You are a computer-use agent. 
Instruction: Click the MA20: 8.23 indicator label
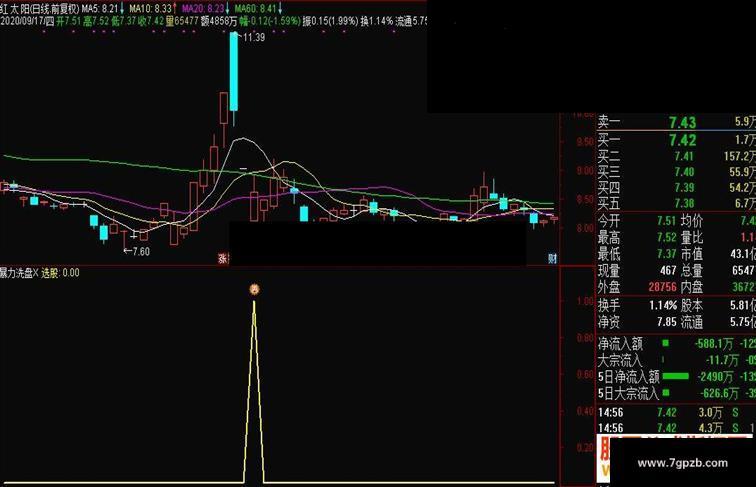203,9
